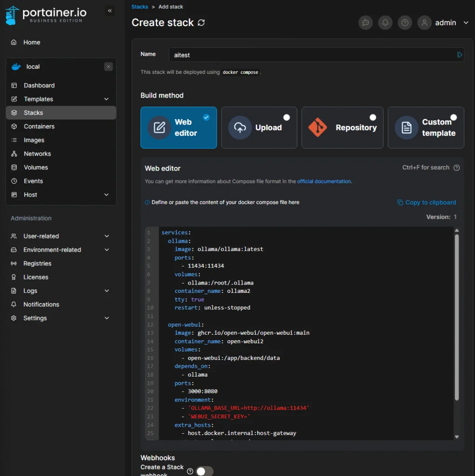This screenshot has width=475, height=476.
Task: Open notifications bell in top header
Action: [385, 22]
